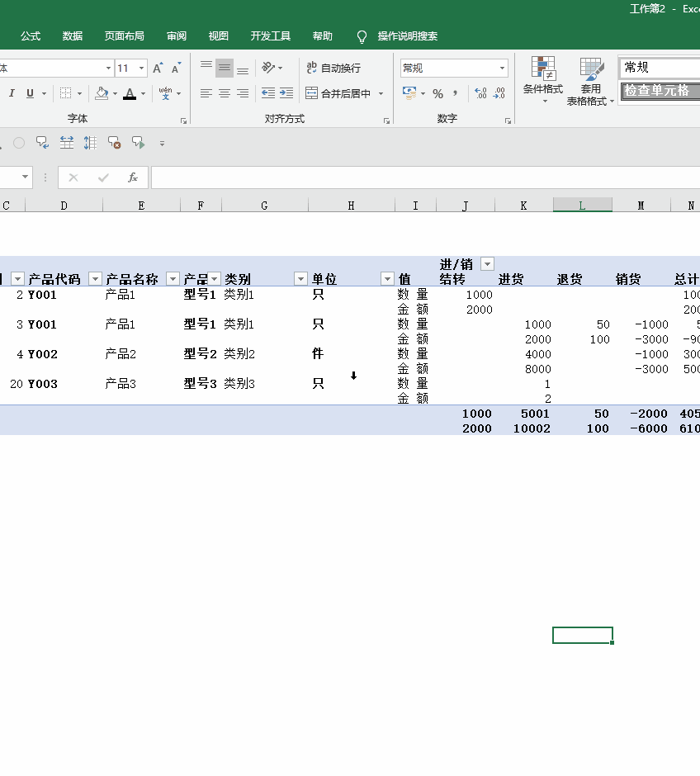Click 自动换行 wrap text button

coord(333,68)
